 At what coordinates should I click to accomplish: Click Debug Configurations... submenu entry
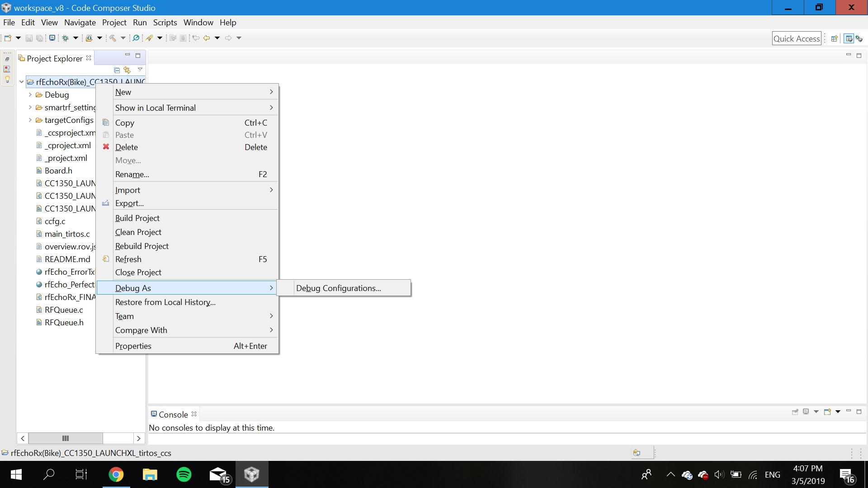339,288
